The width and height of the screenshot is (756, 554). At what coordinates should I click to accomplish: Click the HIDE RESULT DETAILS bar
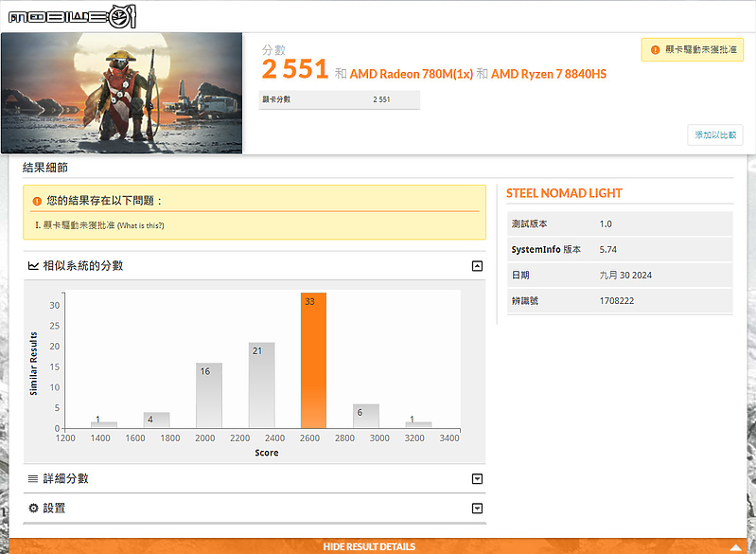378,545
